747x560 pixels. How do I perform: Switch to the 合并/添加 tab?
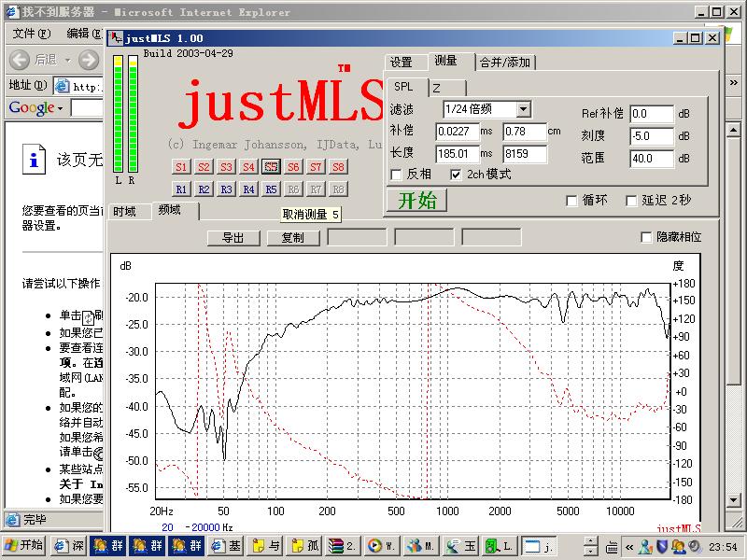click(505, 63)
